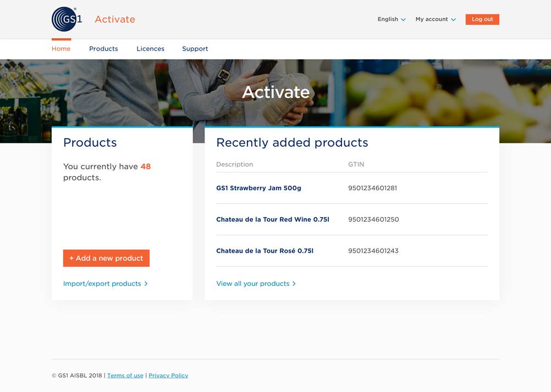Click View all your products link
Screen dimensions: 551x392
256,284
